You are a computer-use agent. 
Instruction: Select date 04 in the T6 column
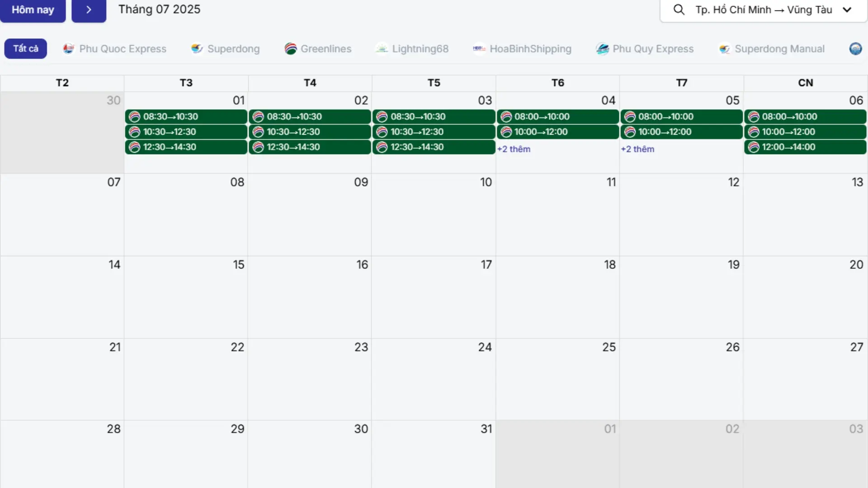pyautogui.click(x=609, y=100)
